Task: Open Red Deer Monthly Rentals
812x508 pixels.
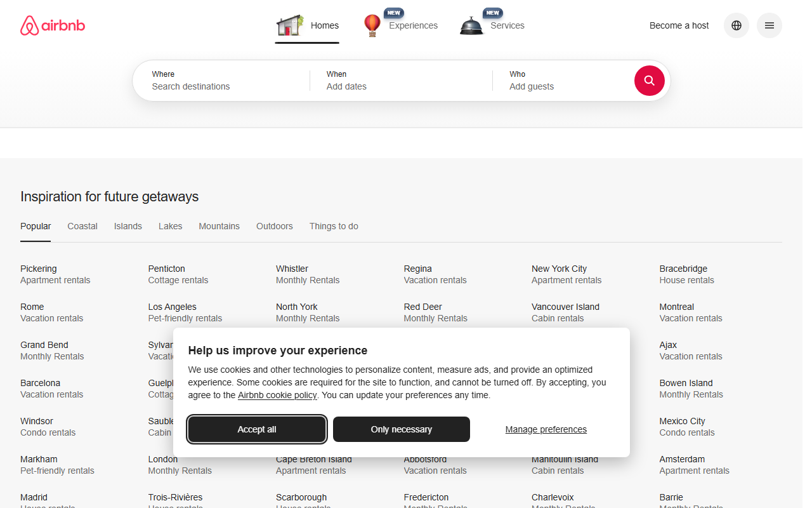Action: pos(436,312)
